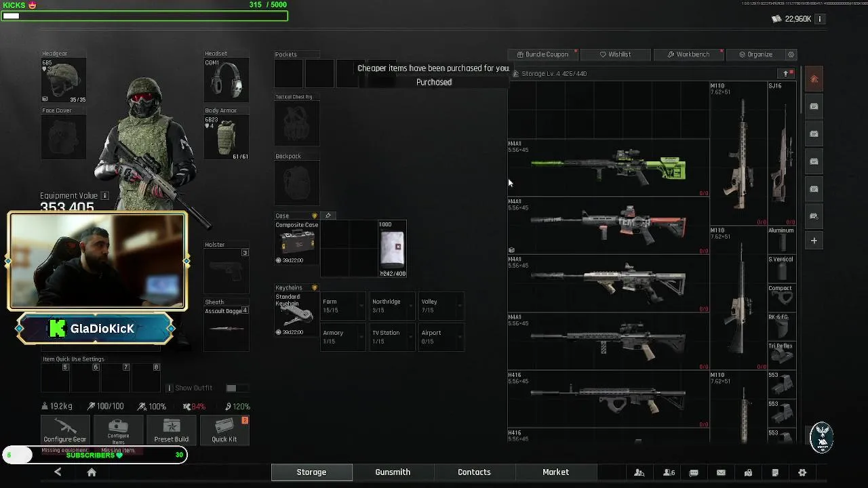Screen dimensions: 868x488
Task: Select the Standard Keychain item
Action: [296, 314]
